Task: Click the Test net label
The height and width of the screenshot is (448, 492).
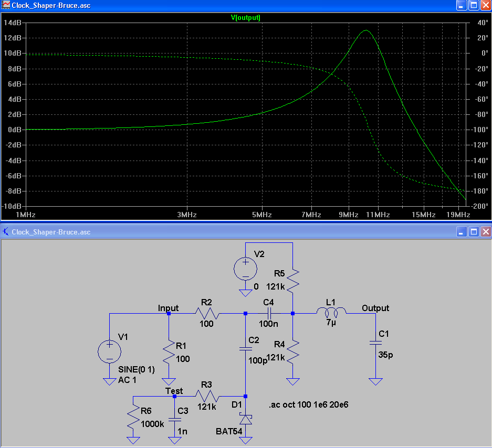Action: [174, 391]
